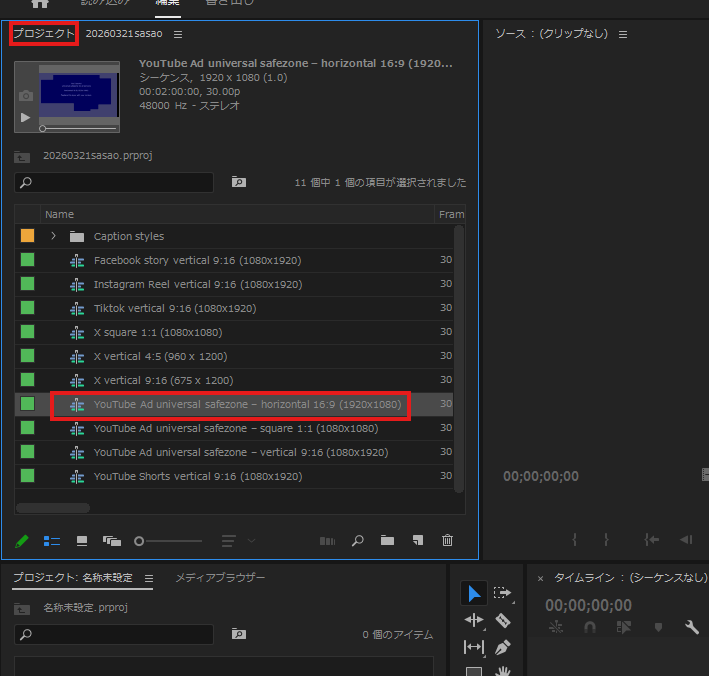Screen dimensions: 709x676
Task: Toggle the green pencil read/write project lock
Action: (x=22, y=541)
